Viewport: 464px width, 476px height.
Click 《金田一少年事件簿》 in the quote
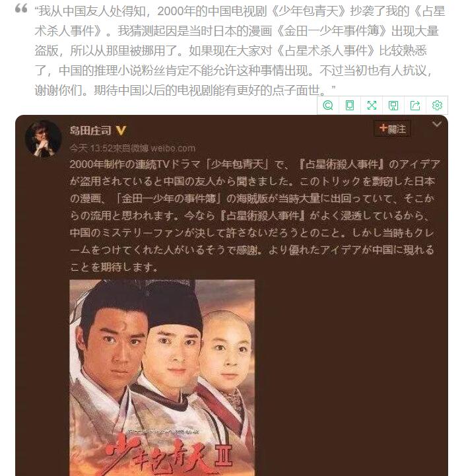pos(333,31)
